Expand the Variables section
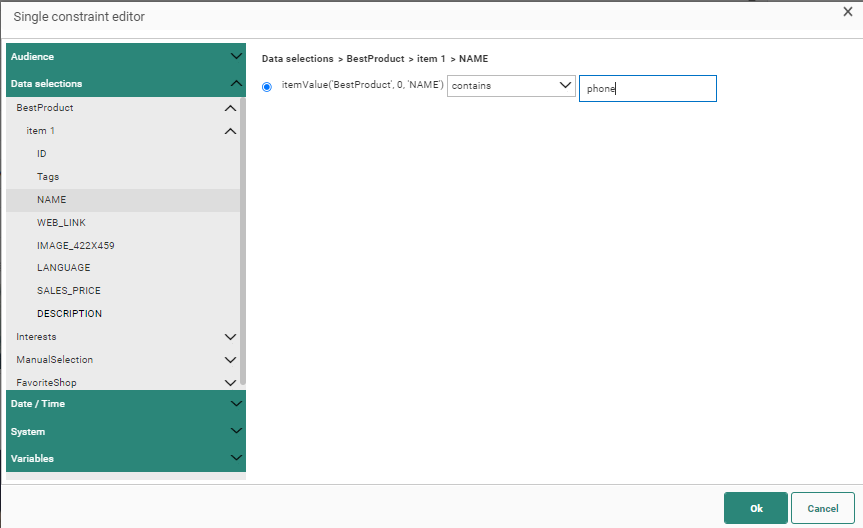This screenshot has width=863, height=528. click(x=236, y=459)
